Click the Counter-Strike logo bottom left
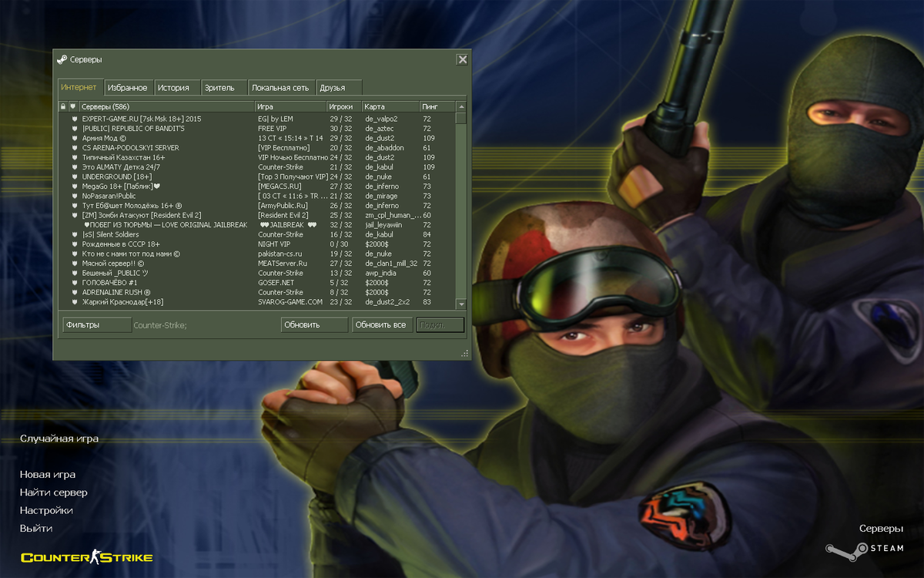924x578 pixels. click(86, 557)
